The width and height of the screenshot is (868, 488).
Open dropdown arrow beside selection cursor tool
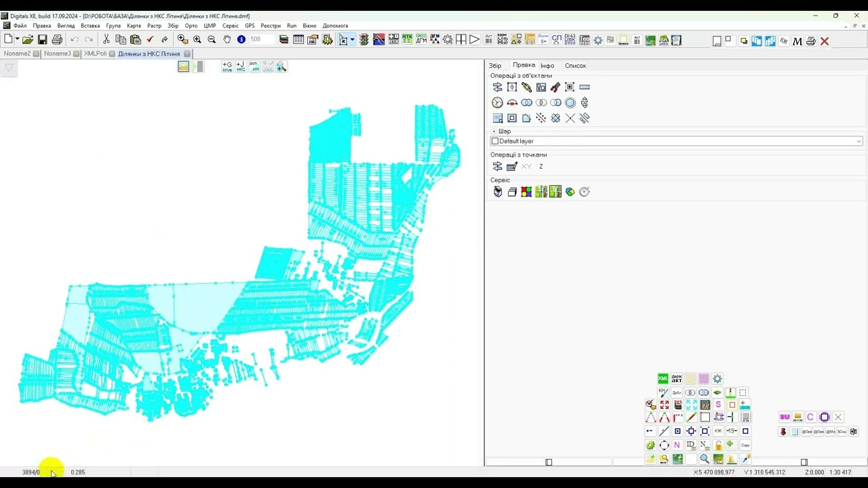tap(352, 40)
